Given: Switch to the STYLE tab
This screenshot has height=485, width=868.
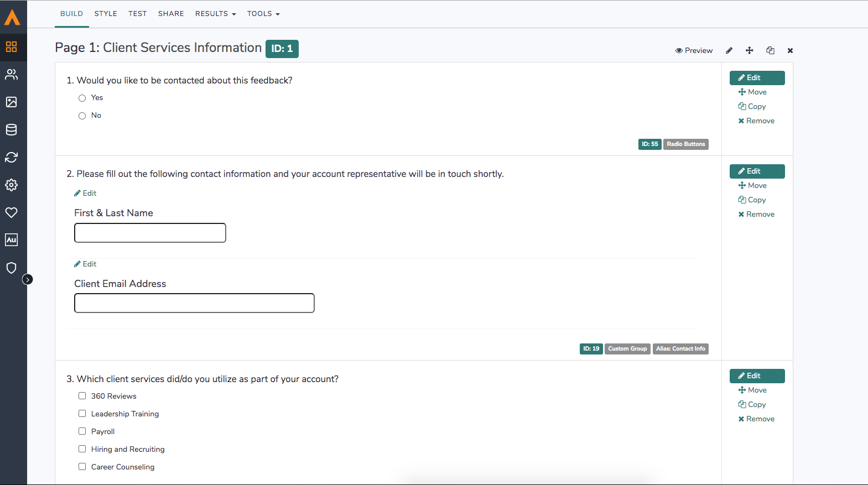Looking at the screenshot, I should click(106, 13).
